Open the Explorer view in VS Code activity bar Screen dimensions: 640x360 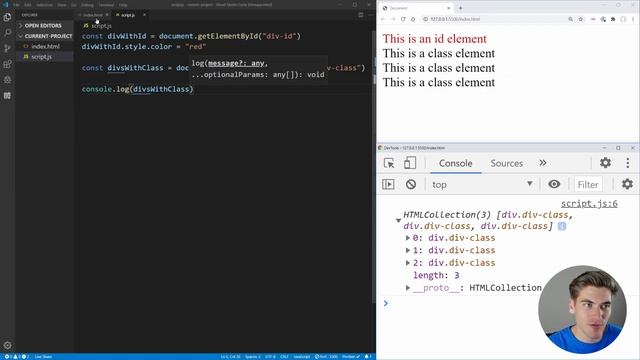pyautogui.click(x=7, y=17)
